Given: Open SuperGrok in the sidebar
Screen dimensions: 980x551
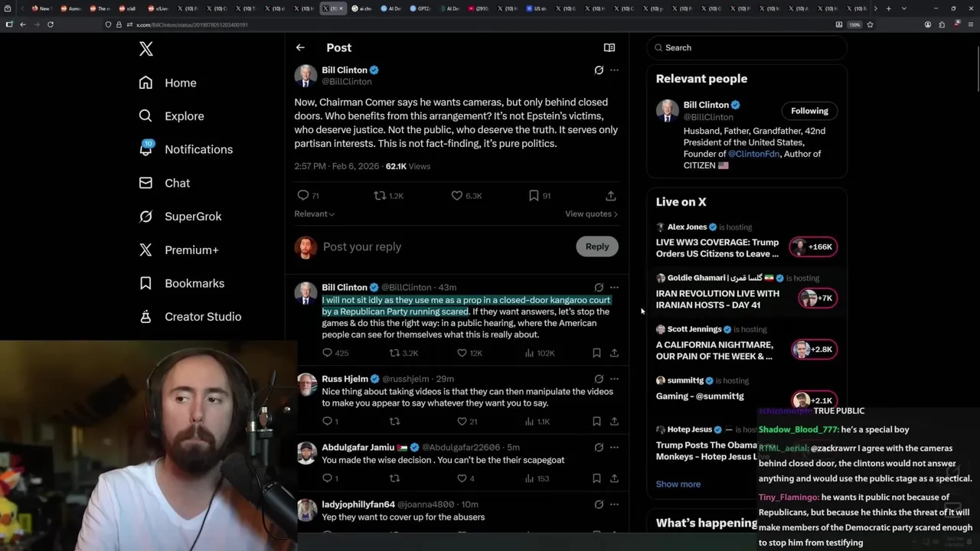Looking at the screenshot, I should click(x=180, y=217).
